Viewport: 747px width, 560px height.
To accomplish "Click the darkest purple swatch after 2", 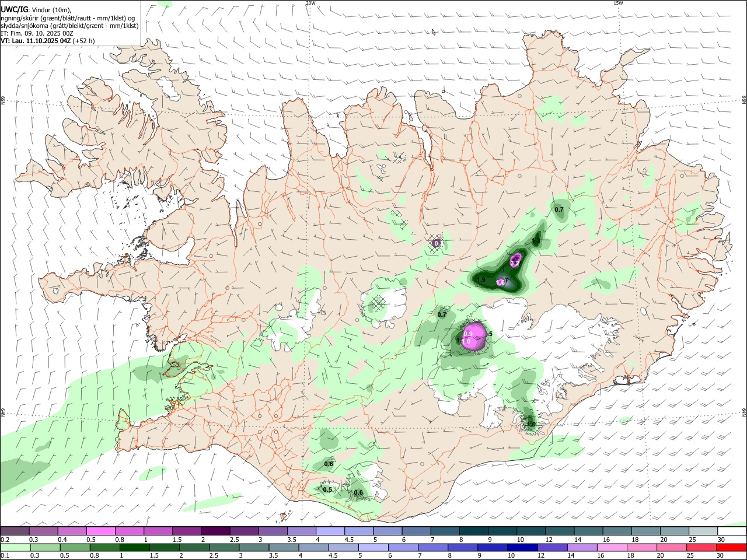I will (x=215, y=531).
